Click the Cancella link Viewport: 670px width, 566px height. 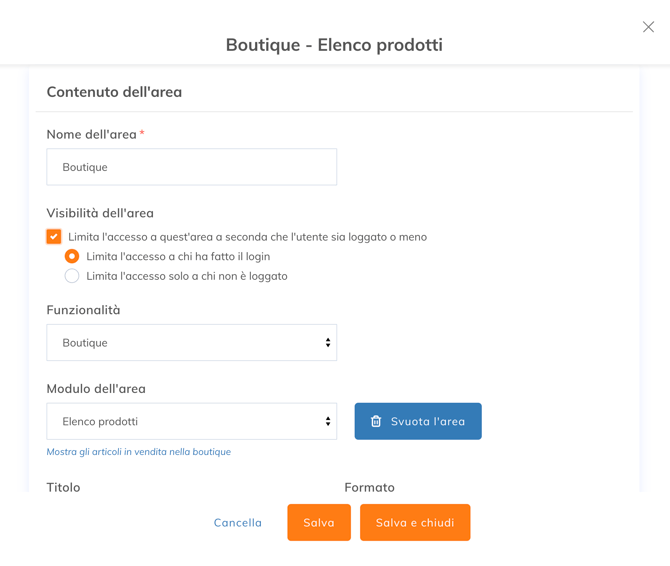238,523
